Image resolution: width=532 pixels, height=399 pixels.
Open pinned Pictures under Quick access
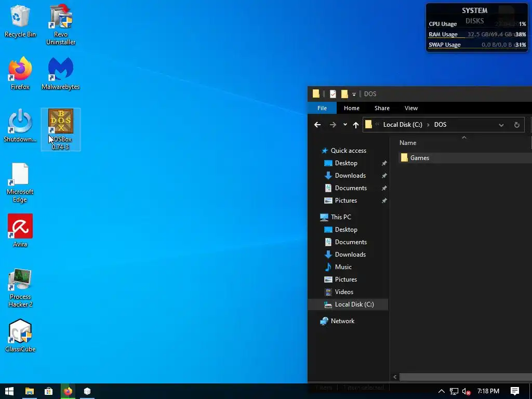pyautogui.click(x=345, y=201)
